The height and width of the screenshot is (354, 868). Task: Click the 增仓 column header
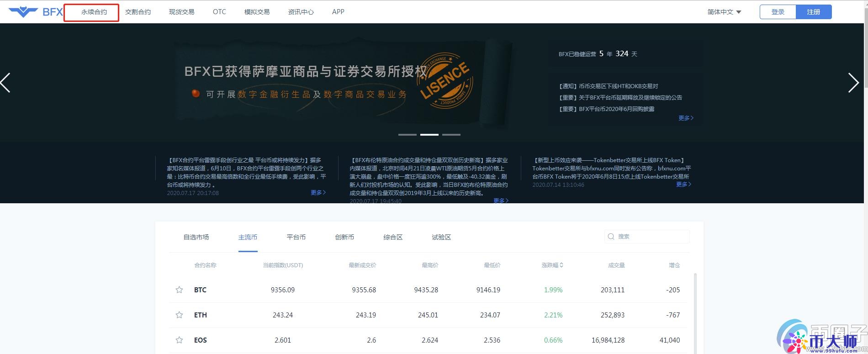(x=674, y=265)
